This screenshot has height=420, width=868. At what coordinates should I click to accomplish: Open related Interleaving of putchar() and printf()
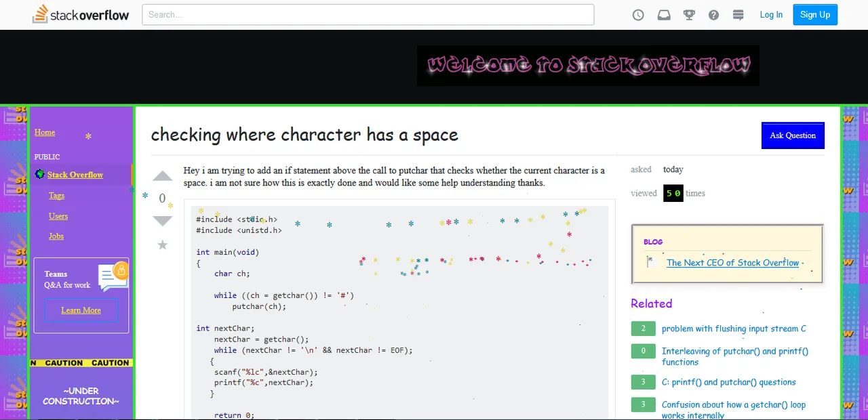point(735,356)
